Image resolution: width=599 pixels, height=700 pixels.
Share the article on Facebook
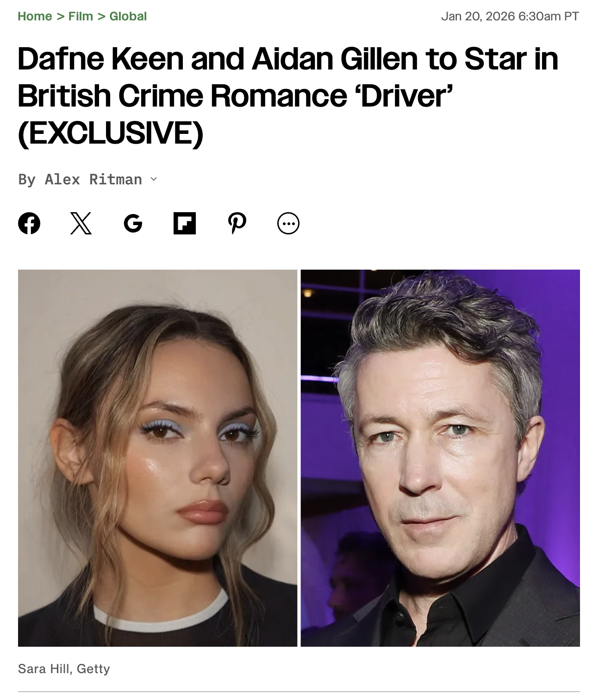29,223
